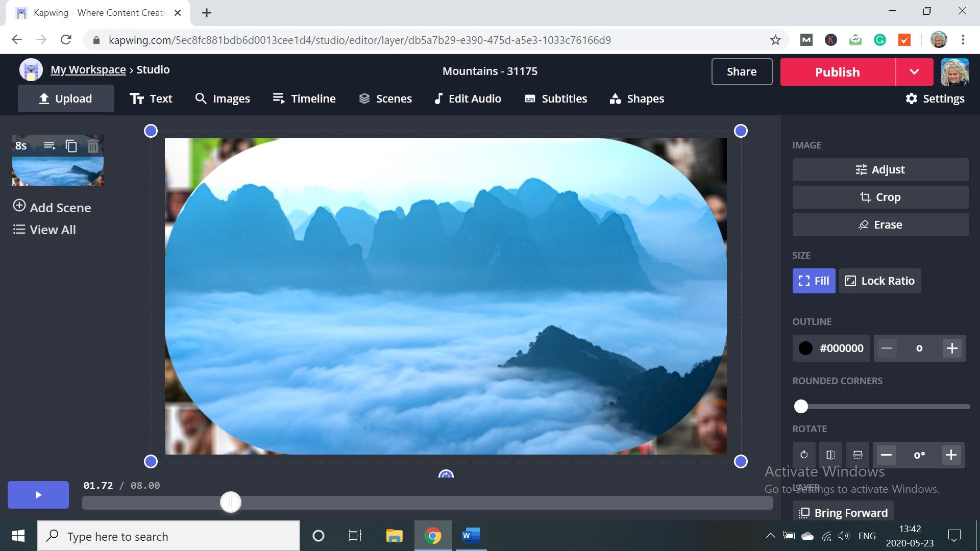Click the flip vertical icon
980x551 pixels.
pos(857,455)
